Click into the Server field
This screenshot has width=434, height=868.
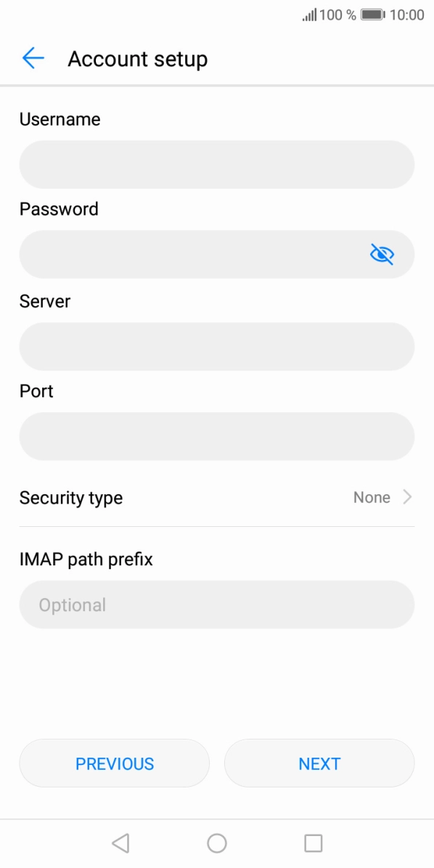217,346
